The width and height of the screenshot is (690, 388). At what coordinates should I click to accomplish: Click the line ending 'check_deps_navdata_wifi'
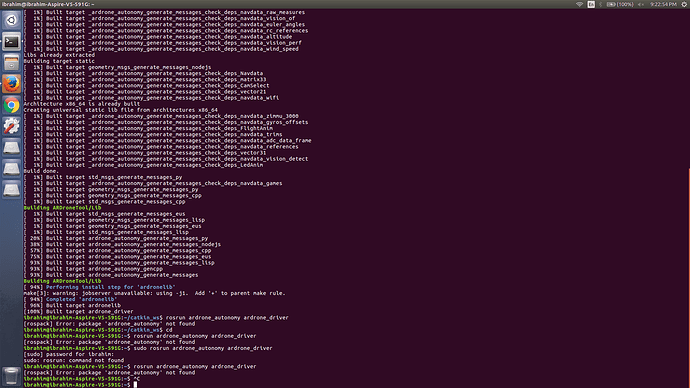(x=151, y=98)
